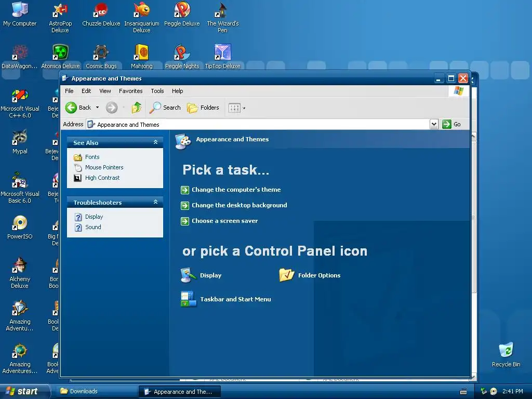
Task: Click the taskbar clock 2:41 PM
Action: [513, 392]
